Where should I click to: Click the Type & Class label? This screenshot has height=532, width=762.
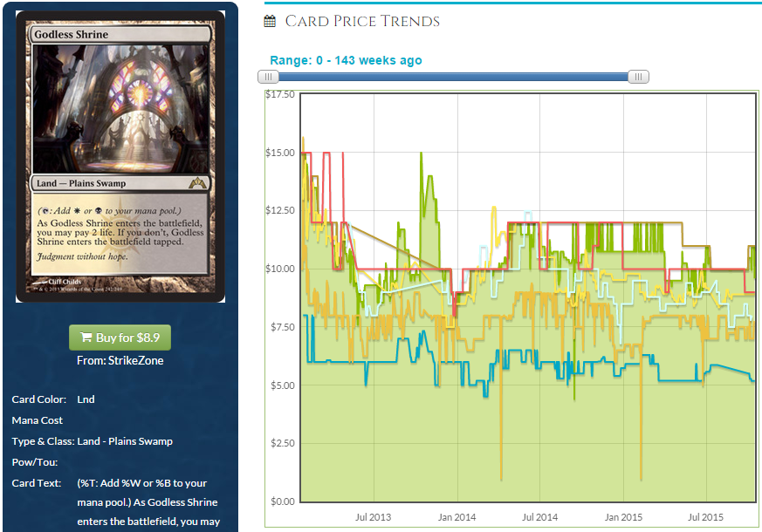pyautogui.click(x=44, y=441)
